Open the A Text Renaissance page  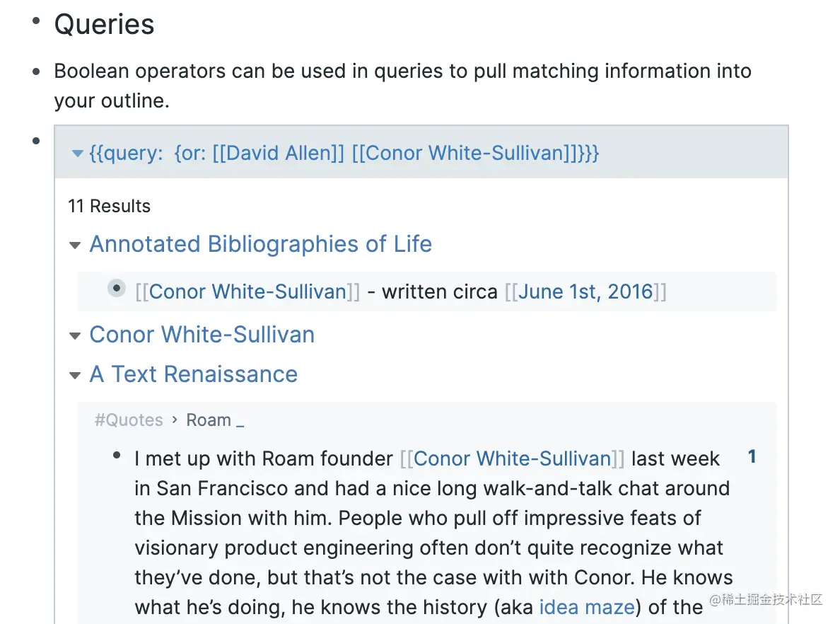click(193, 374)
